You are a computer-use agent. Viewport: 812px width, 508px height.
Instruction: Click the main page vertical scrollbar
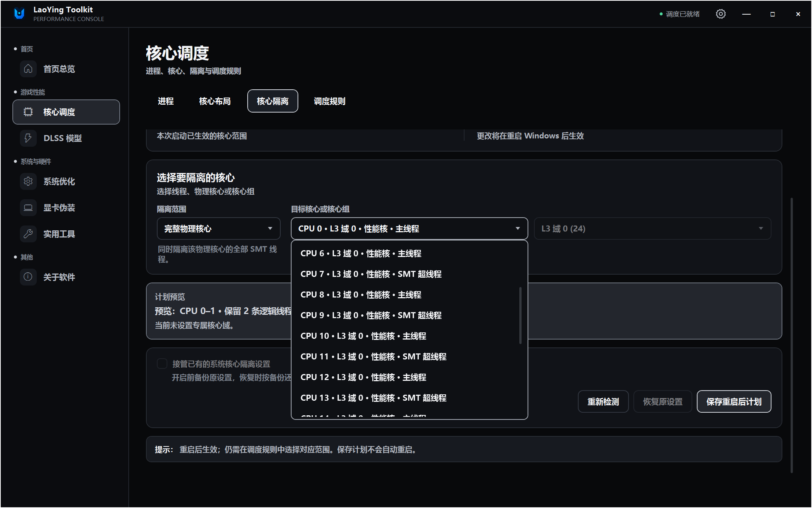click(x=792, y=335)
